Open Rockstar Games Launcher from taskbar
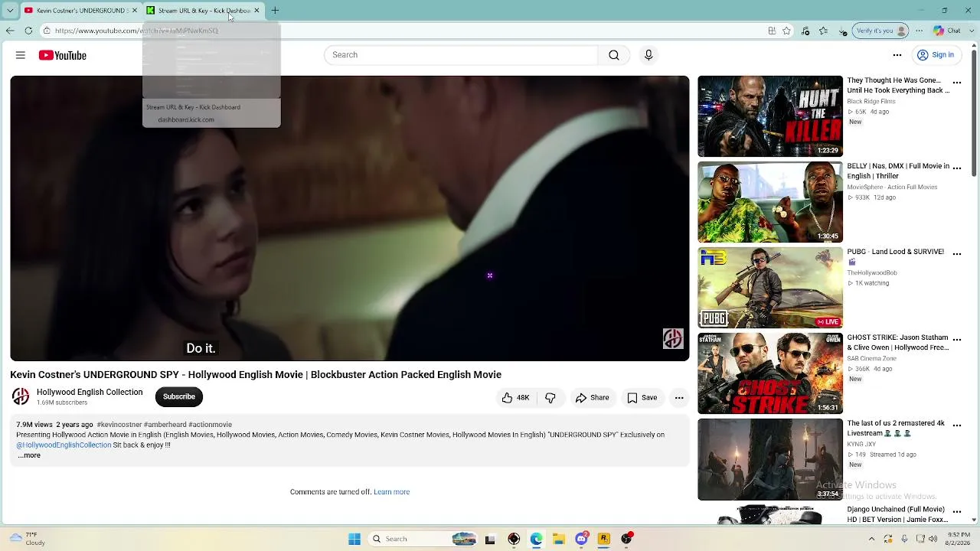 604,539
